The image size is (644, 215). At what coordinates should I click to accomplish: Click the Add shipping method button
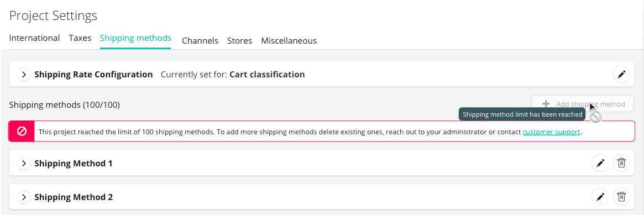[583, 104]
